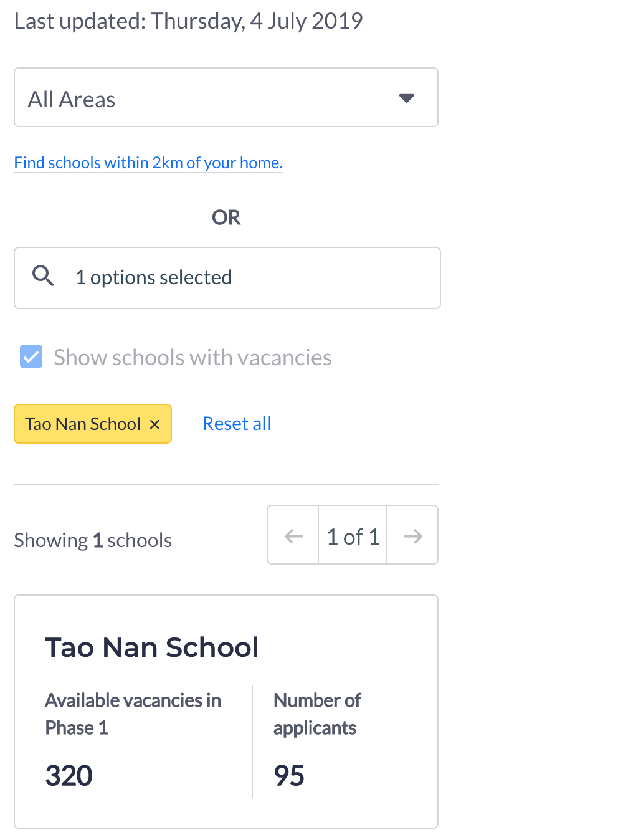Viewport: 618px width, 840px height.
Task: Click the 'Showing 1 schools' count text
Action: (93, 540)
